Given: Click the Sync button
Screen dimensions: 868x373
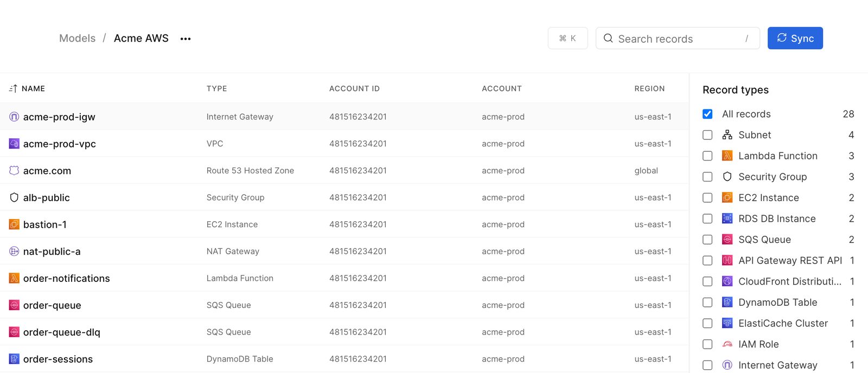Looking at the screenshot, I should point(795,38).
